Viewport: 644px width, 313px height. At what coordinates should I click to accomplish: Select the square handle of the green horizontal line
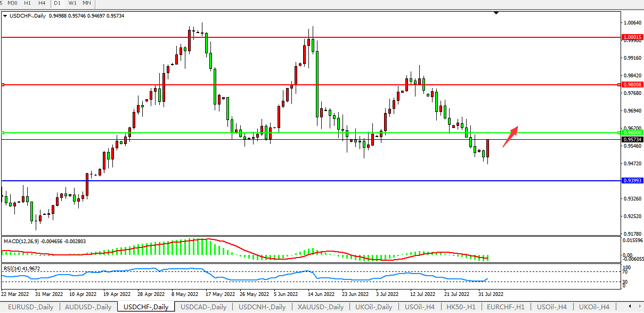point(3,133)
